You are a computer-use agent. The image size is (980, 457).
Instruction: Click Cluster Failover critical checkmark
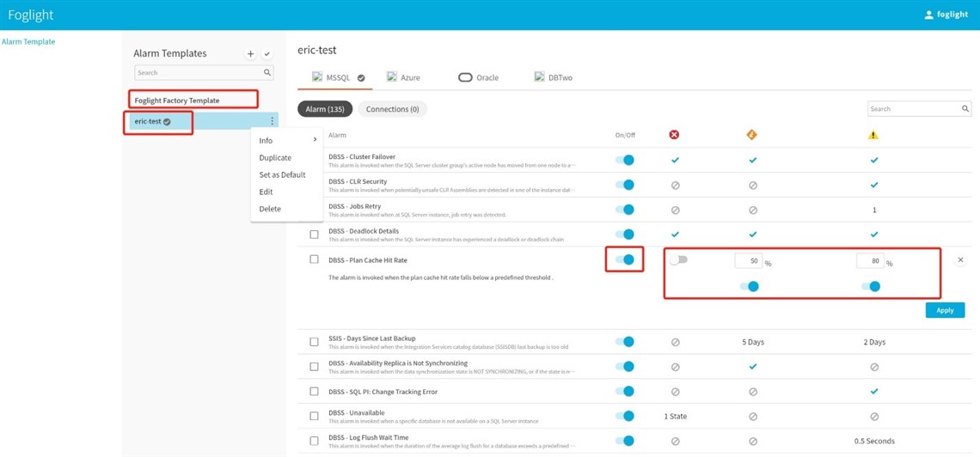pos(675,161)
